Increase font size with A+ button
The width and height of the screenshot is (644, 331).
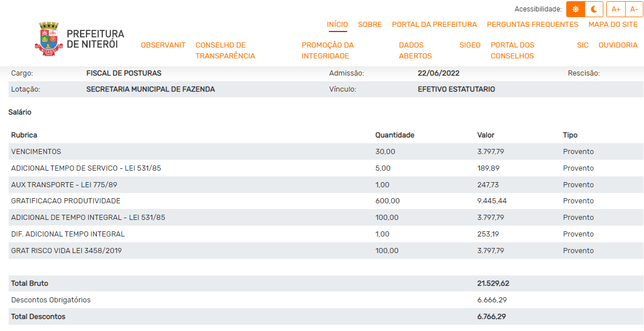pyautogui.click(x=616, y=9)
